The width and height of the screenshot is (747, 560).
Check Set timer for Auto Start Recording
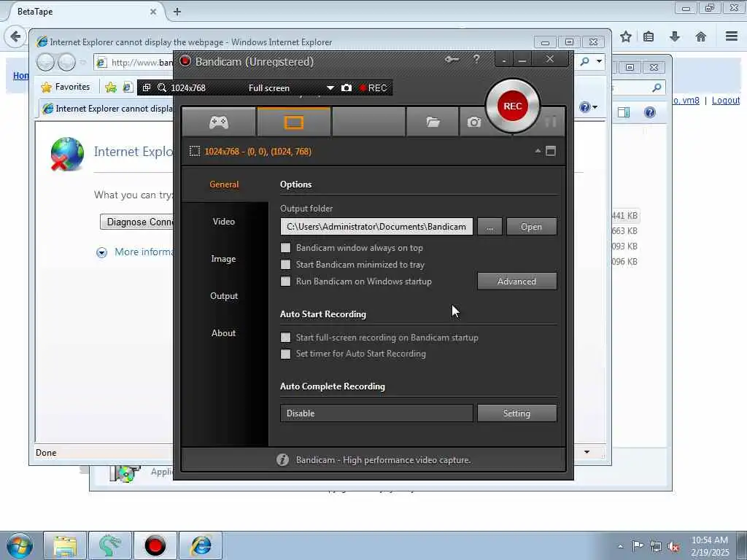click(x=285, y=354)
